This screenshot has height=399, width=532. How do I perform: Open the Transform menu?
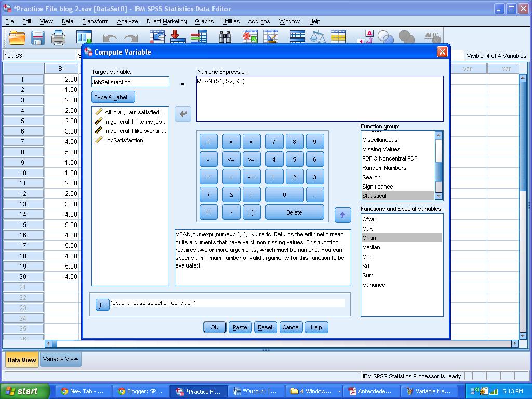tap(96, 21)
